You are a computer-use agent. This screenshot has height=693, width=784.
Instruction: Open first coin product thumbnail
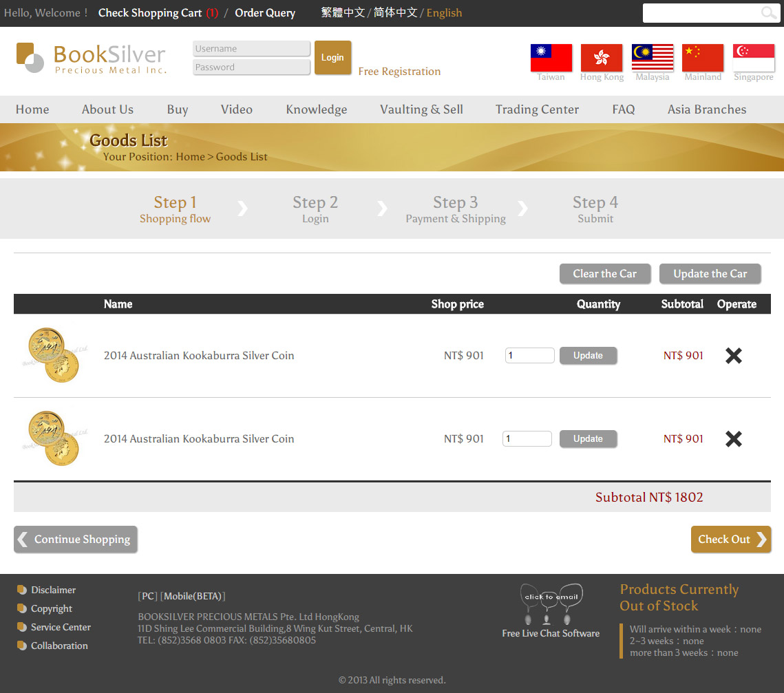(x=54, y=355)
